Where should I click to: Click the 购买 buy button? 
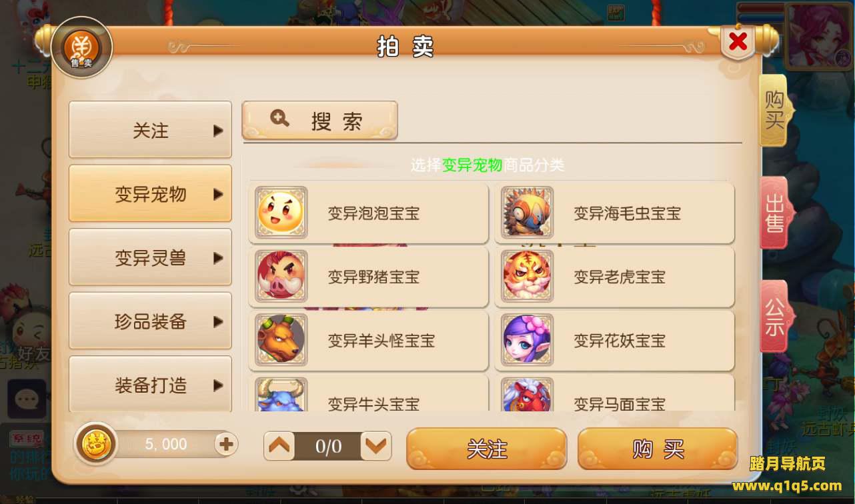click(658, 449)
